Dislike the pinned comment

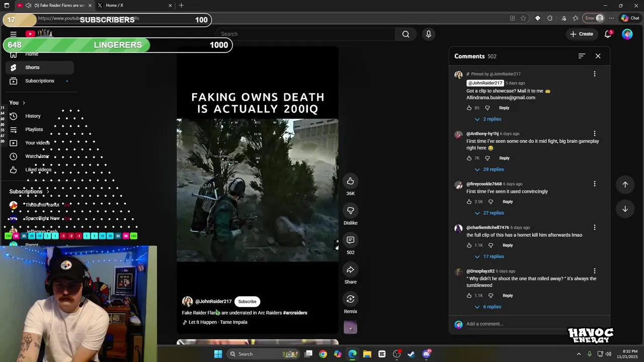pos(487,108)
